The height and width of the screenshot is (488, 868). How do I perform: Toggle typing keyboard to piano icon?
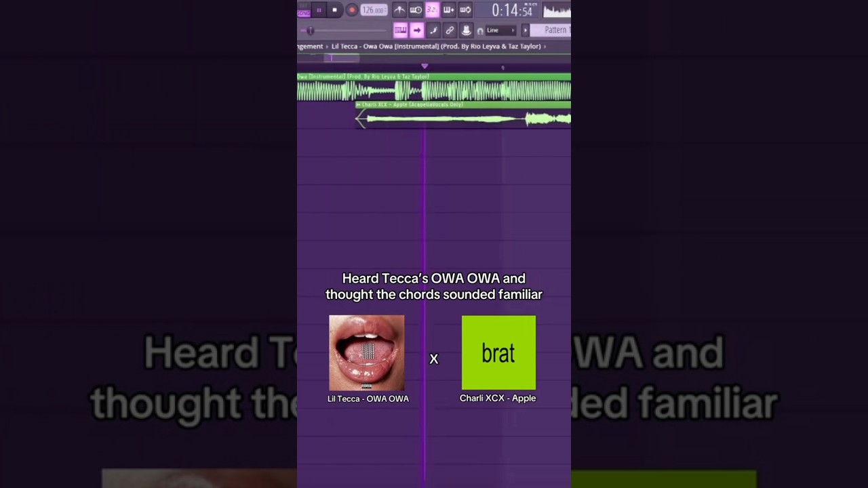point(400,30)
